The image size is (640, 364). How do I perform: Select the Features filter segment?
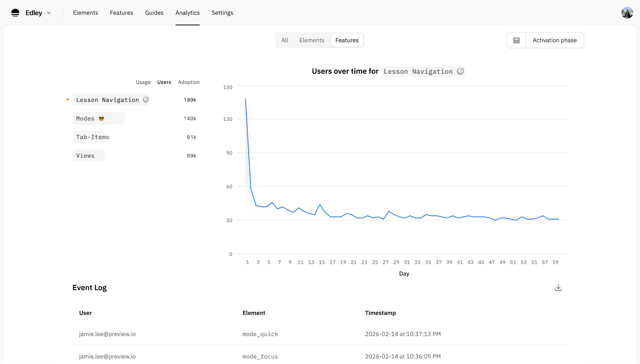pyautogui.click(x=347, y=40)
